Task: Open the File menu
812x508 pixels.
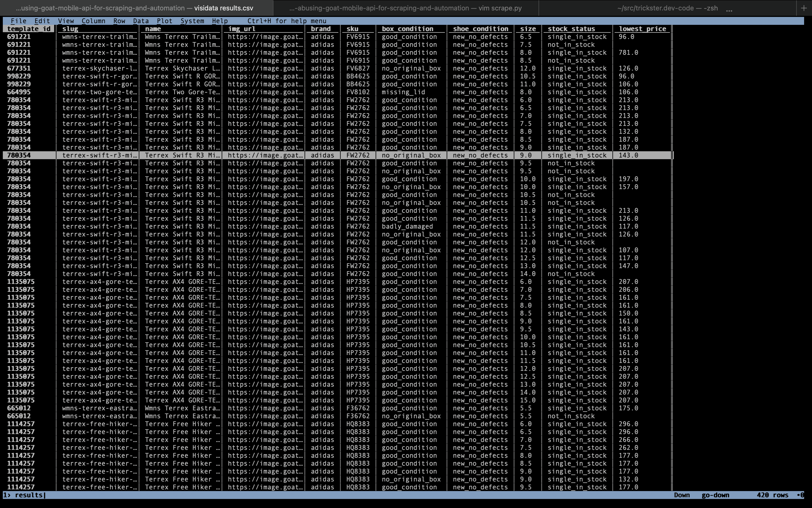Action: [18, 21]
